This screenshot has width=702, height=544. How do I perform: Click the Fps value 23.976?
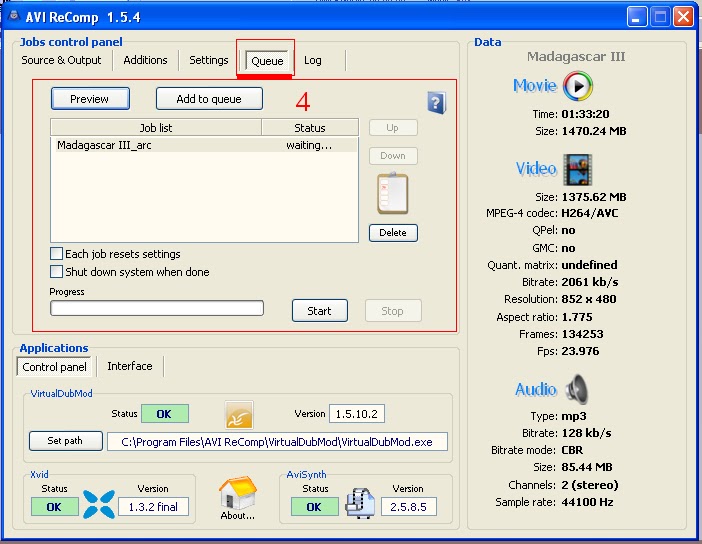click(x=581, y=351)
